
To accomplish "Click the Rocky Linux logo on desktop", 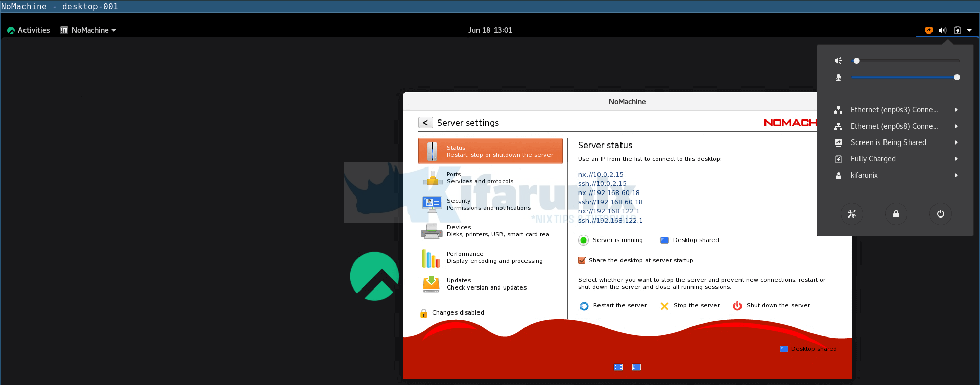I will (374, 276).
